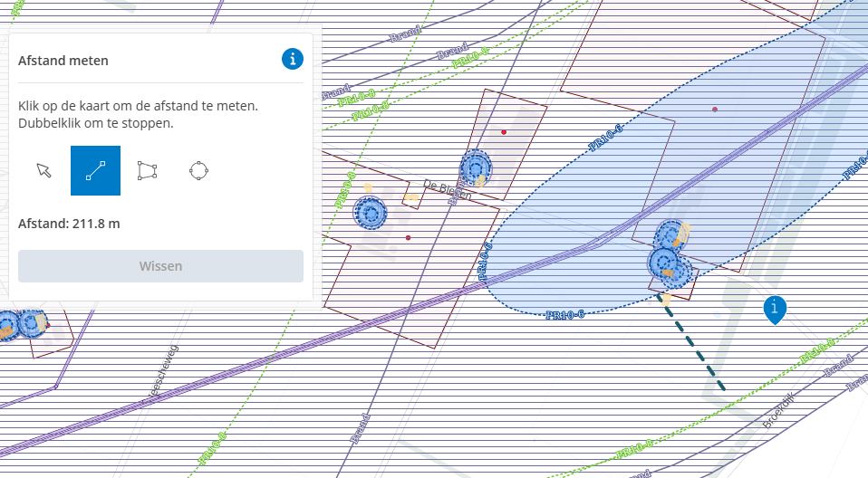Click the blue info marker on the map

[775, 310]
